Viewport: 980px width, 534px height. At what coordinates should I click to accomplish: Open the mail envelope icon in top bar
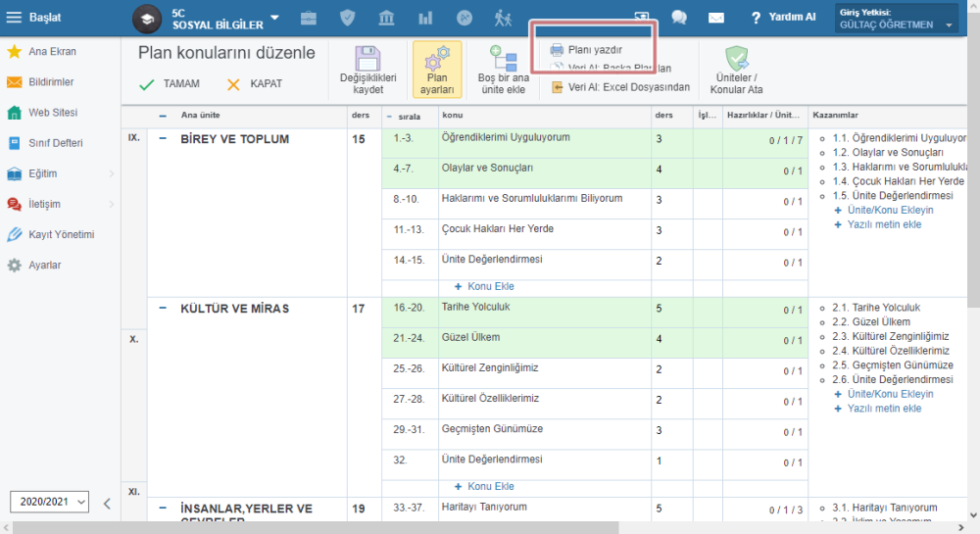tap(716, 18)
